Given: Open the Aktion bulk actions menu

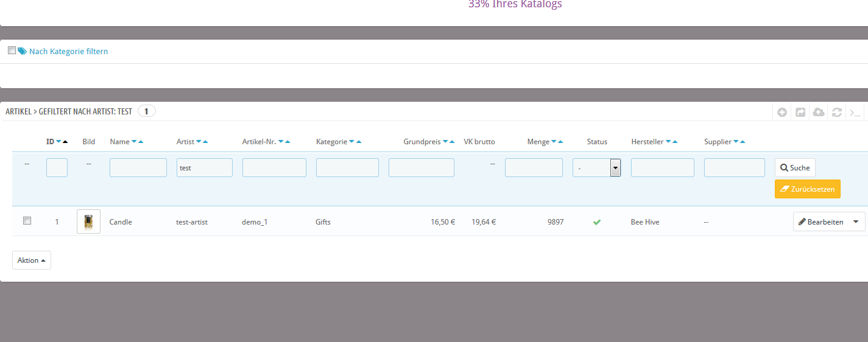Looking at the screenshot, I should coord(32,260).
